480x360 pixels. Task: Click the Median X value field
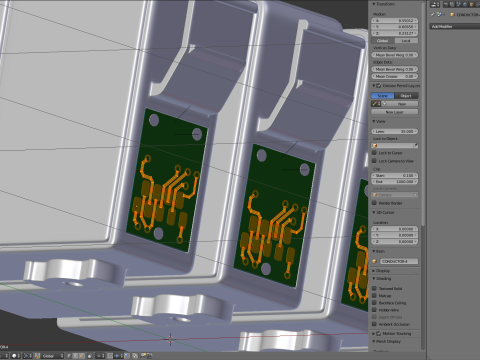pos(395,21)
